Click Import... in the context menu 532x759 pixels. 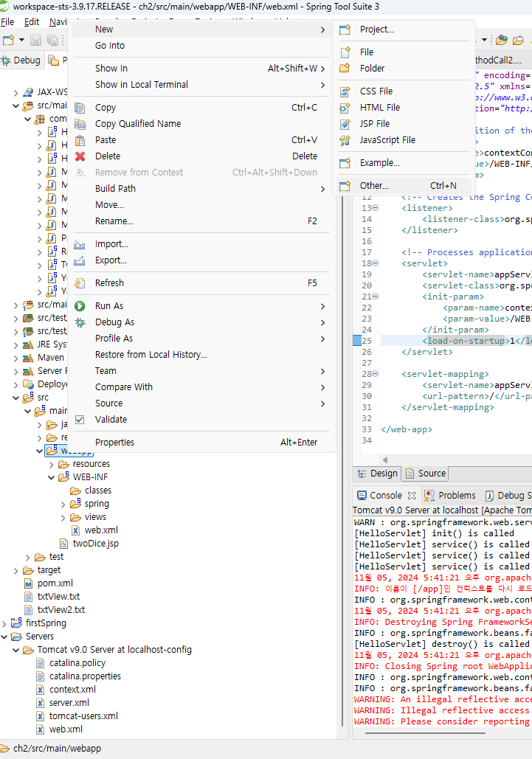click(x=201, y=244)
